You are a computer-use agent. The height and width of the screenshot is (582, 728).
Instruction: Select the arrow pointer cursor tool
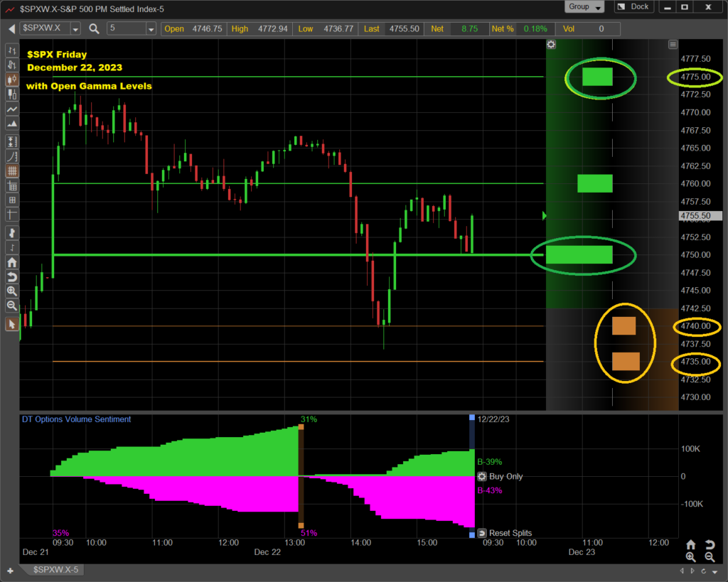[x=11, y=324]
